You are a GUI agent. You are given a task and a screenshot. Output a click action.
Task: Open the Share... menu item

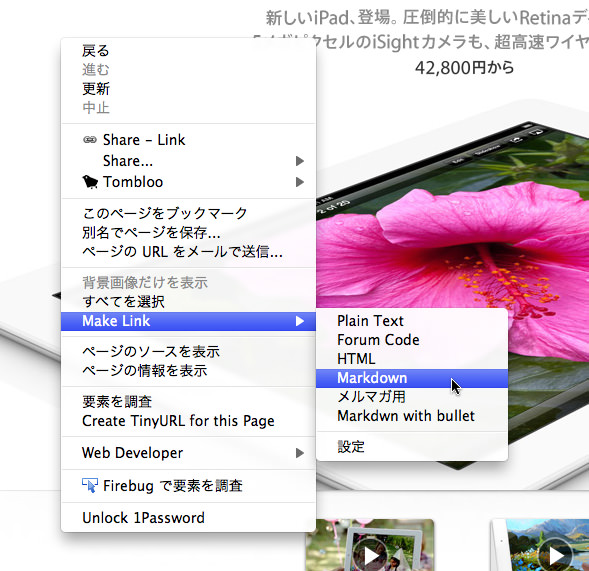coord(188,161)
